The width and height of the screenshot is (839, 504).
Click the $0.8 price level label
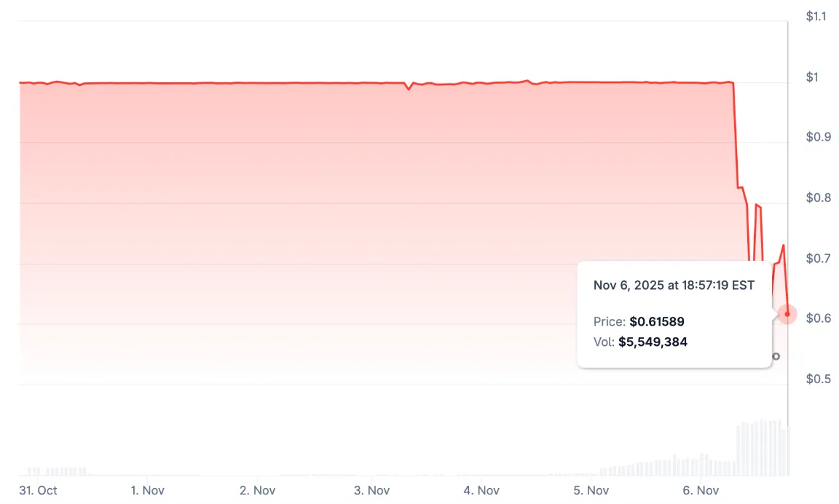click(x=819, y=197)
